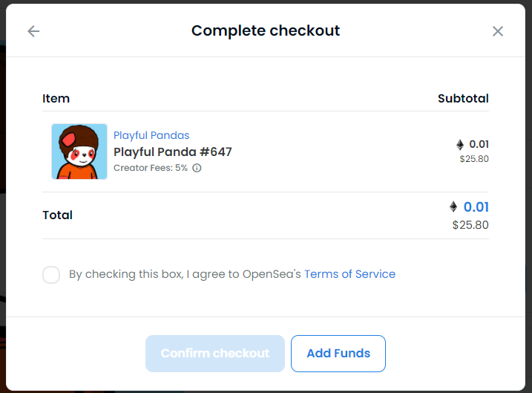Go back using the left arrow icon

click(x=33, y=31)
